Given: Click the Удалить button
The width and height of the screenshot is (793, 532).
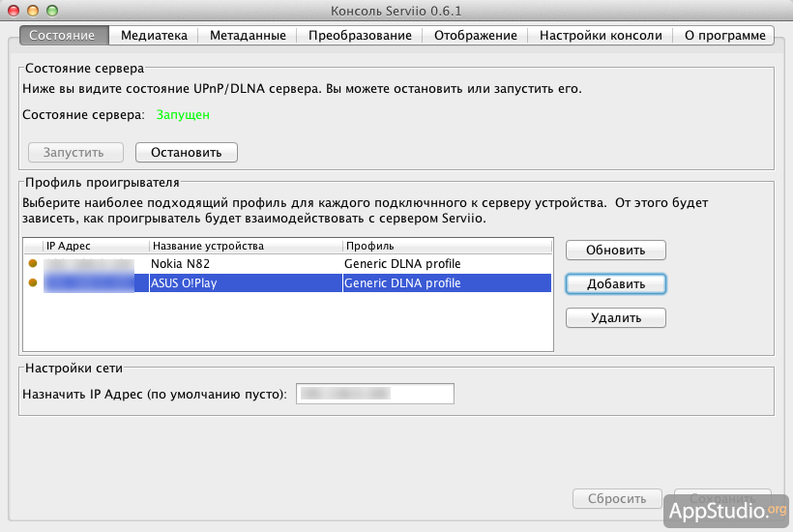Looking at the screenshot, I should coord(616,317).
